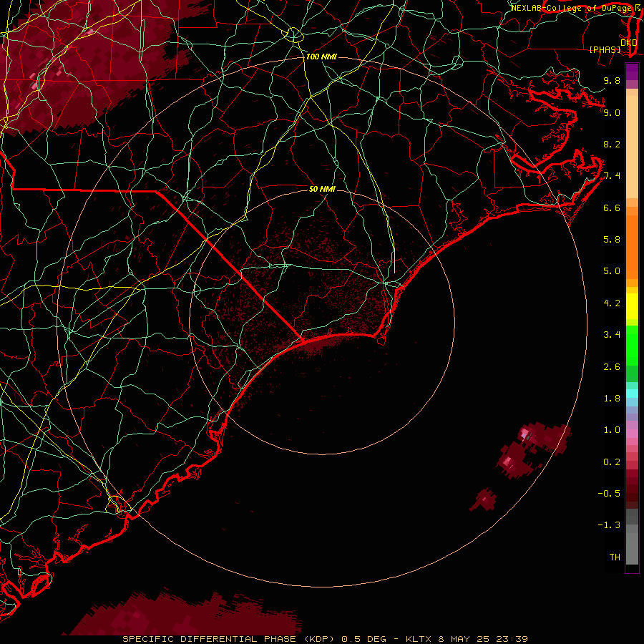Click SPECIFIC DIFFERENTIAL PHASE (KDP) title text
The image size is (644, 644).
tap(229, 639)
